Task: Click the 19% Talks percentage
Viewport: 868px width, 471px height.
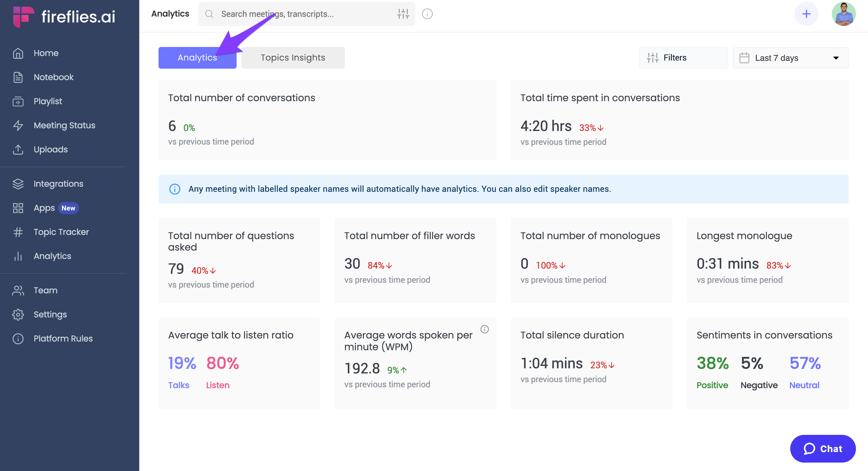Action: [182, 363]
